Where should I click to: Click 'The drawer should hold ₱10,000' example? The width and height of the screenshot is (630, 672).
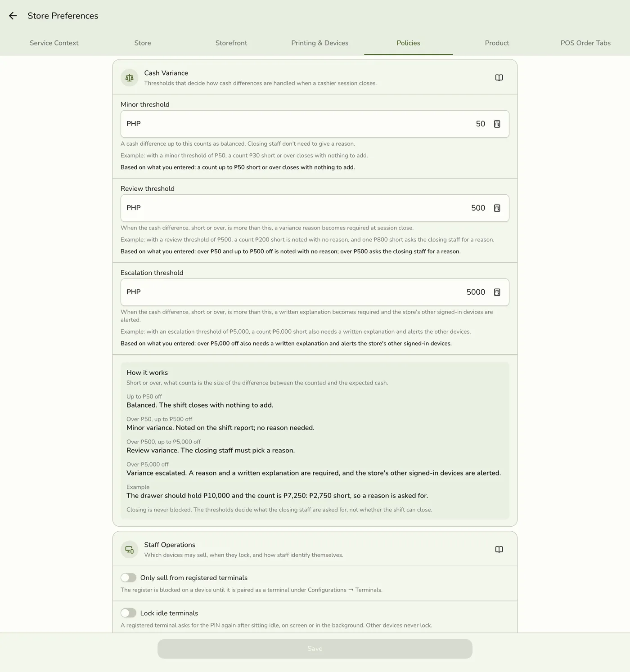pos(277,496)
